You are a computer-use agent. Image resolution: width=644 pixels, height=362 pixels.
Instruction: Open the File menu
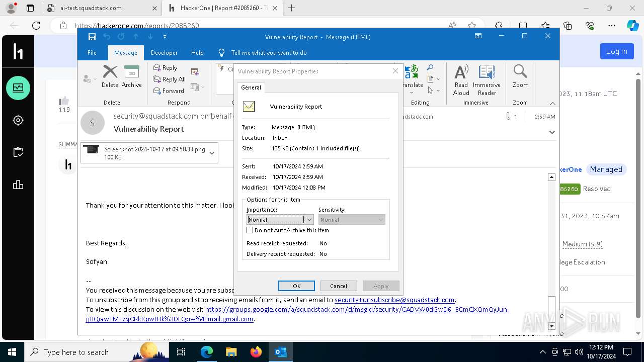pyautogui.click(x=92, y=53)
